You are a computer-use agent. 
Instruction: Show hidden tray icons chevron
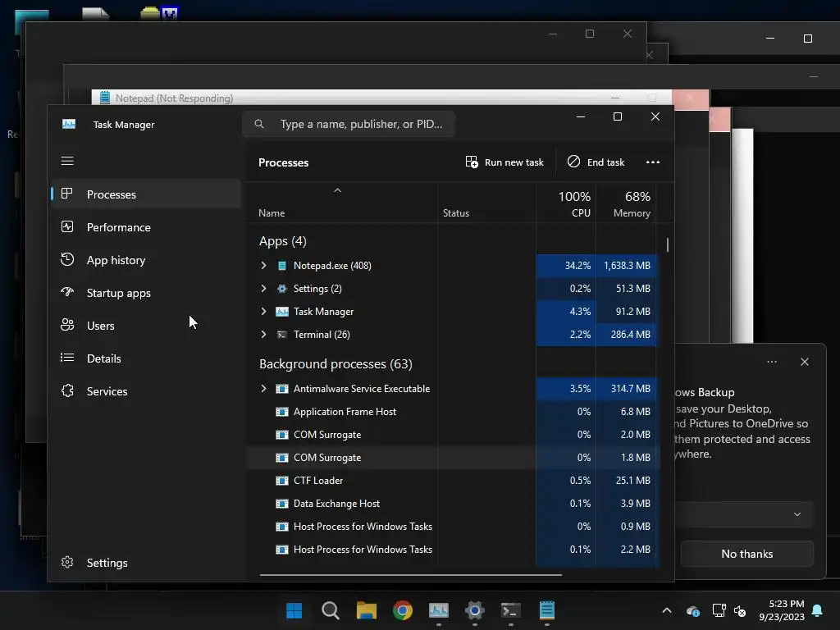[666, 610]
